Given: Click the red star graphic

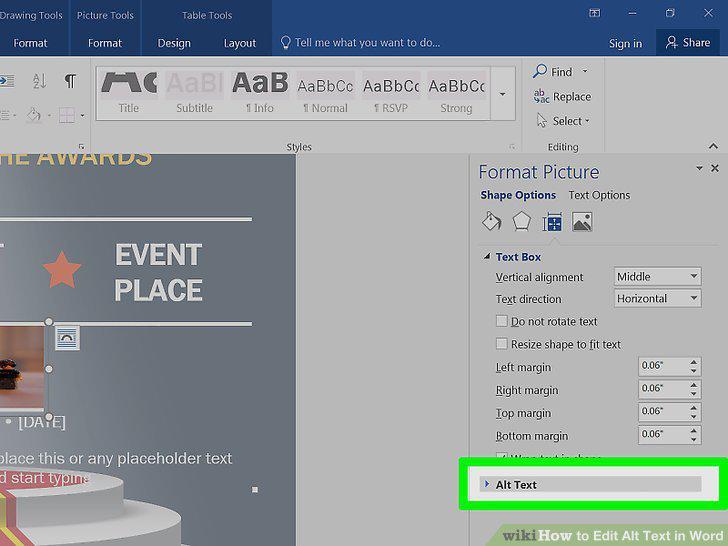Looking at the screenshot, I should click(x=62, y=269).
